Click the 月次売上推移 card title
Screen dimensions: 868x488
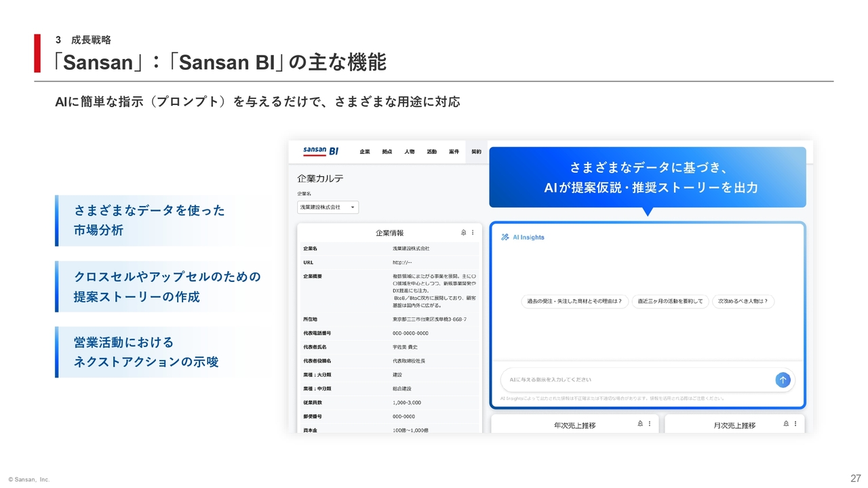[734, 426]
